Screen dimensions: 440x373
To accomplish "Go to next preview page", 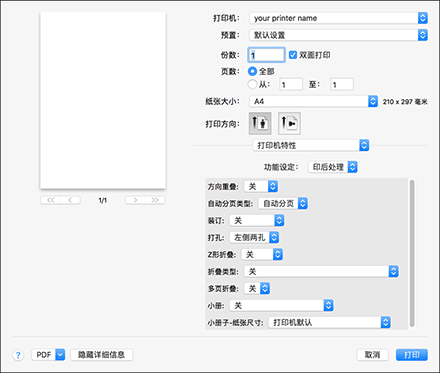I will pos(135,200).
